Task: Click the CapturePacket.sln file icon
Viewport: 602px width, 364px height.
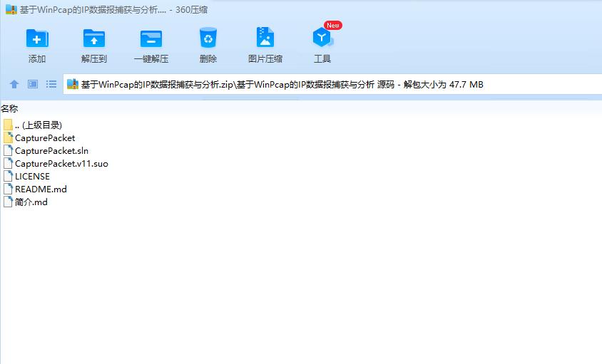Action: pos(8,150)
